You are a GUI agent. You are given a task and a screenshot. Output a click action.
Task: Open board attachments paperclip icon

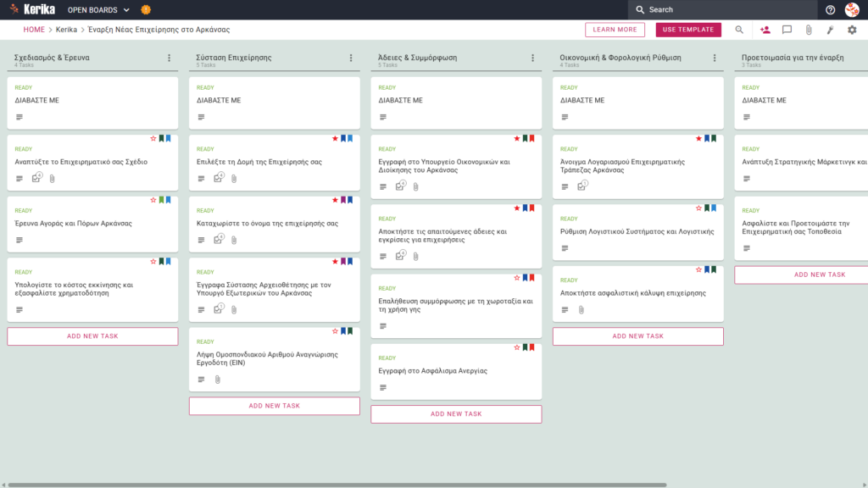[809, 30]
